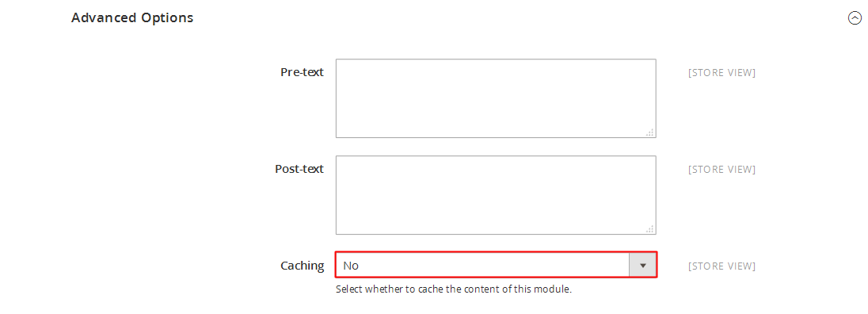This screenshot has width=868, height=314.
Task: Click the [STORE VIEW] scope label beside Post-text
Action: click(x=721, y=169)
